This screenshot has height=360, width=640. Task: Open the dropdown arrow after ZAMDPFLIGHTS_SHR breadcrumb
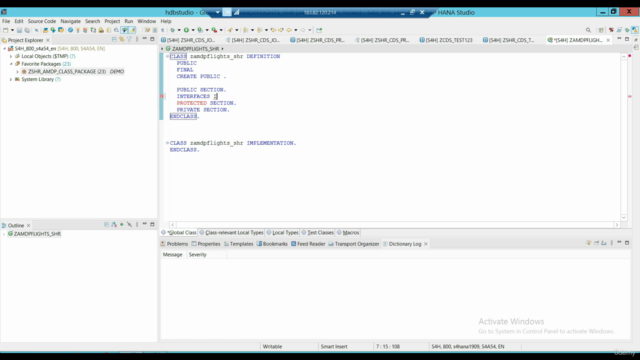222,49
